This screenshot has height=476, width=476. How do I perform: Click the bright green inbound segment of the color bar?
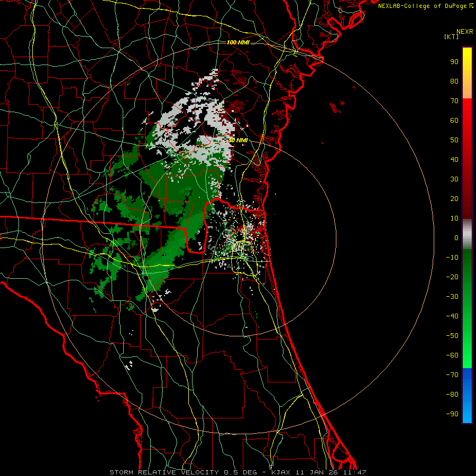(x=467, y=309)
